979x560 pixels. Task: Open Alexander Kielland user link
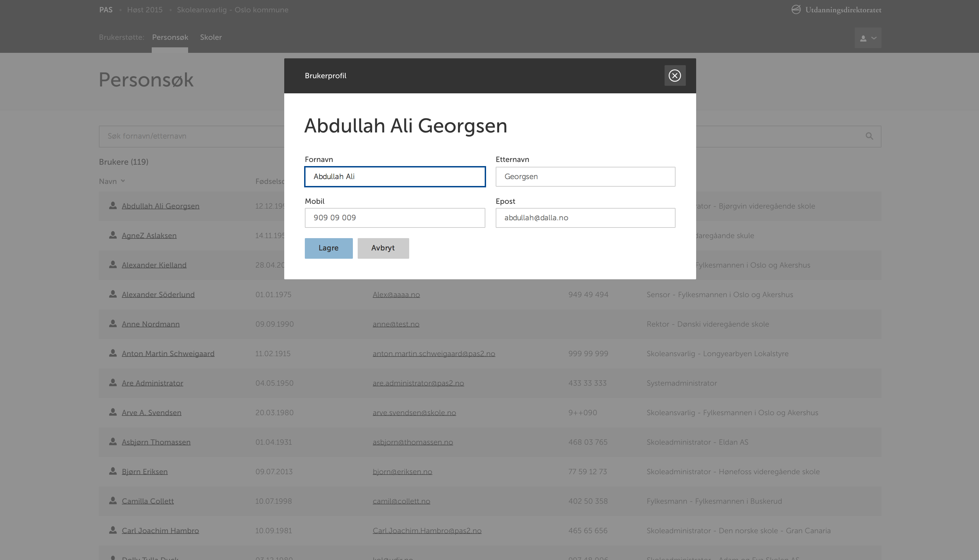[x=154, y=265]
